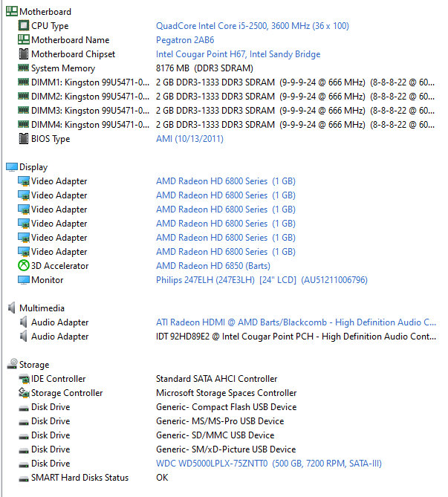
Task: Select the CPU Type icon
Action: (23, 26)
